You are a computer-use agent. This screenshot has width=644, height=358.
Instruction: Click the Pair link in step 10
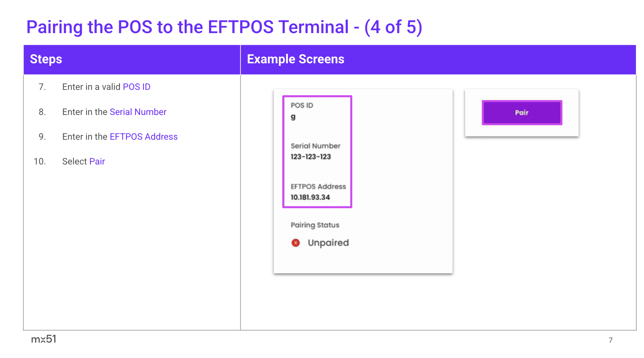pos(97,162)
